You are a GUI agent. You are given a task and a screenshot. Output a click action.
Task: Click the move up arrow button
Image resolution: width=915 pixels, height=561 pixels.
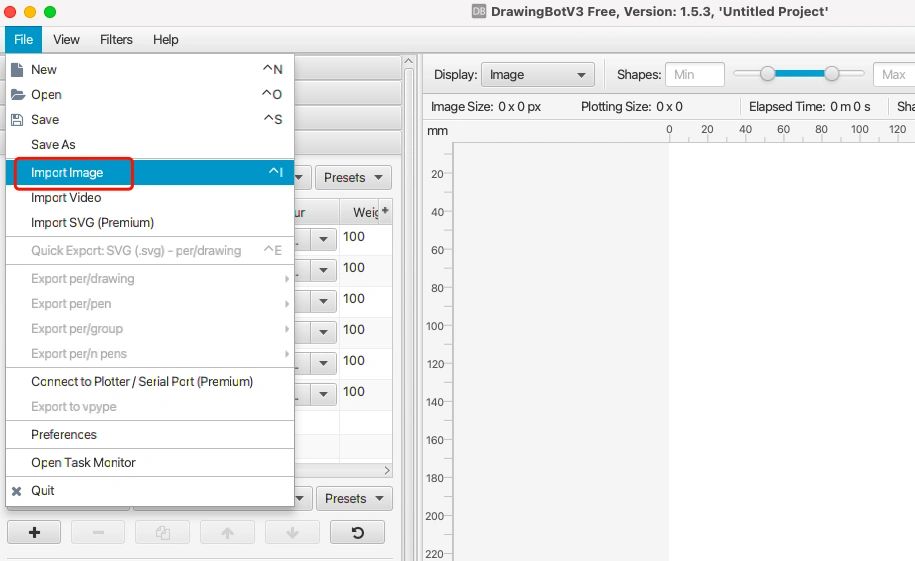[227, 533]
